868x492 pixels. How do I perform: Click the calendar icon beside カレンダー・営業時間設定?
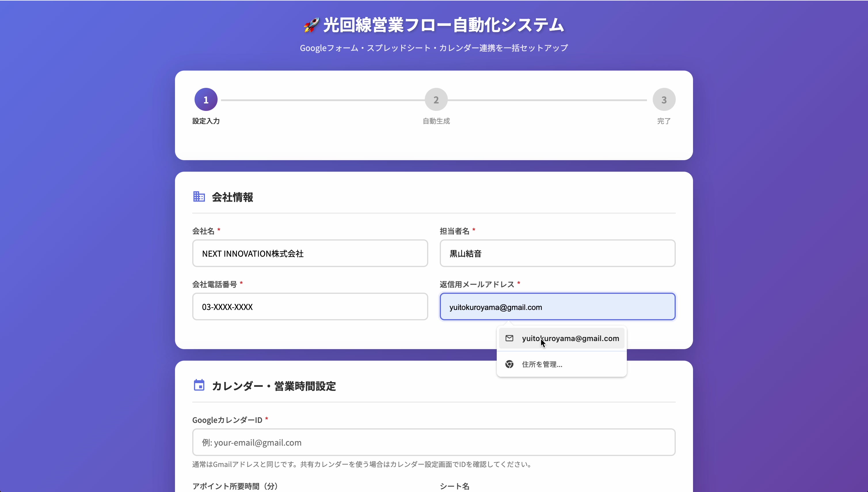tap(199, 385)
